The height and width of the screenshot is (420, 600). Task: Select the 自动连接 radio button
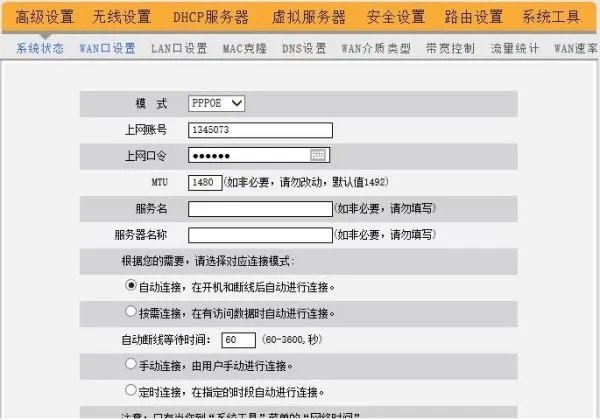[x=130, y=285]
